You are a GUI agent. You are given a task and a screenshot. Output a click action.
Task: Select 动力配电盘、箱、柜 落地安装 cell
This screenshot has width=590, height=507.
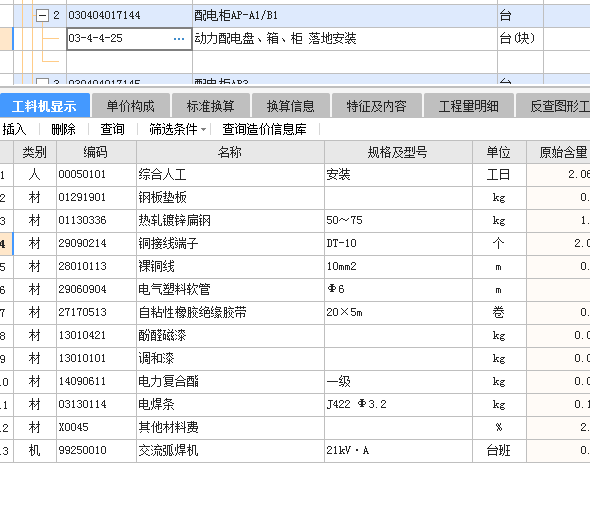(x=345, y=39)
